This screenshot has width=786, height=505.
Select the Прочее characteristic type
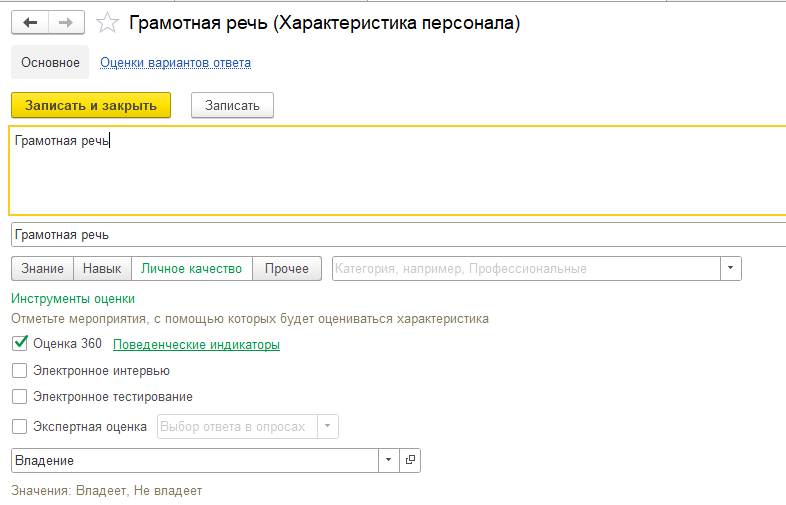[287, 268]
